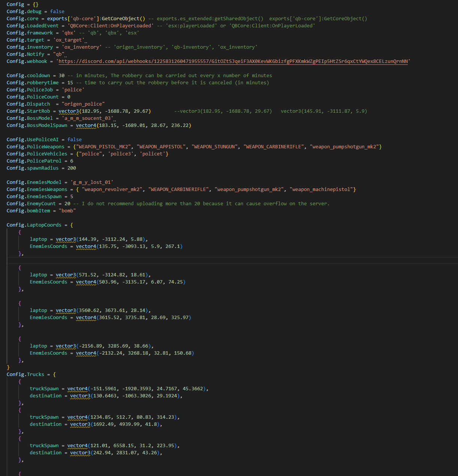The height and width of the screenshot is (476, 458).
Task: Click the Config.debug variable name
Action: tap(24, 12)
